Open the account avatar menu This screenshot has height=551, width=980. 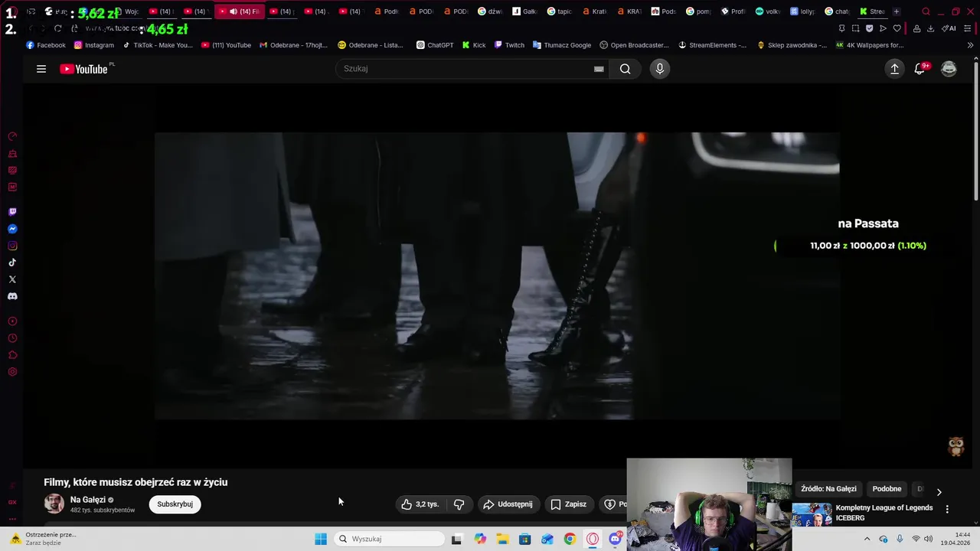coord(949,69)
